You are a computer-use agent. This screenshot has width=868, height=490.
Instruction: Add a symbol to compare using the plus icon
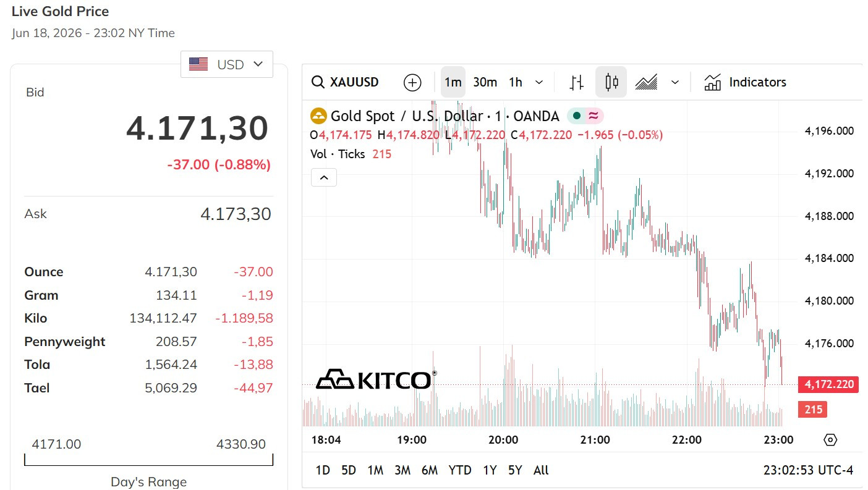pyautogui.click(x=412, y=82)
